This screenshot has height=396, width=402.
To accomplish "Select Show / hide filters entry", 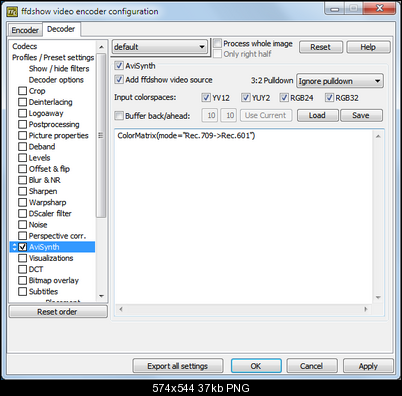I will click(59, 69).
